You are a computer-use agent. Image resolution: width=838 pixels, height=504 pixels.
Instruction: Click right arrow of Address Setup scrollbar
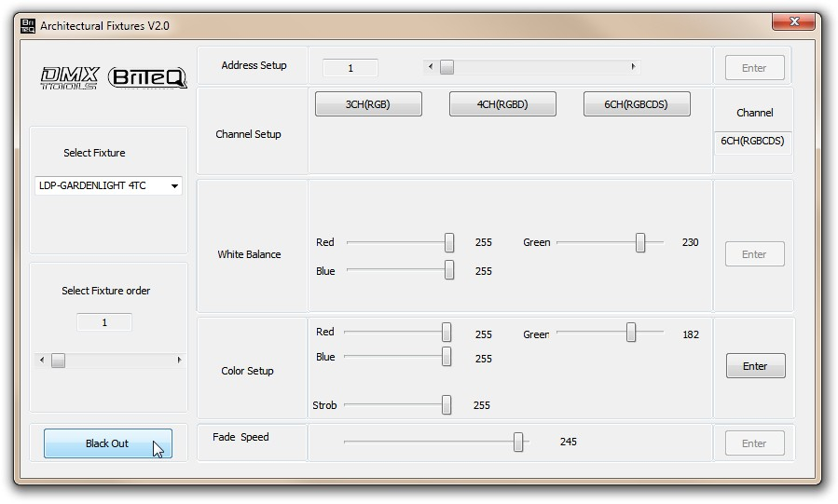point(634,67)
